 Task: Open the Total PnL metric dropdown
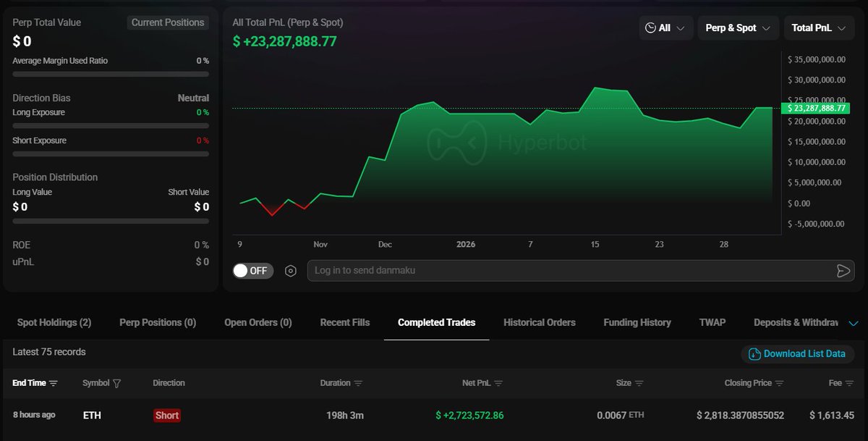819,28
